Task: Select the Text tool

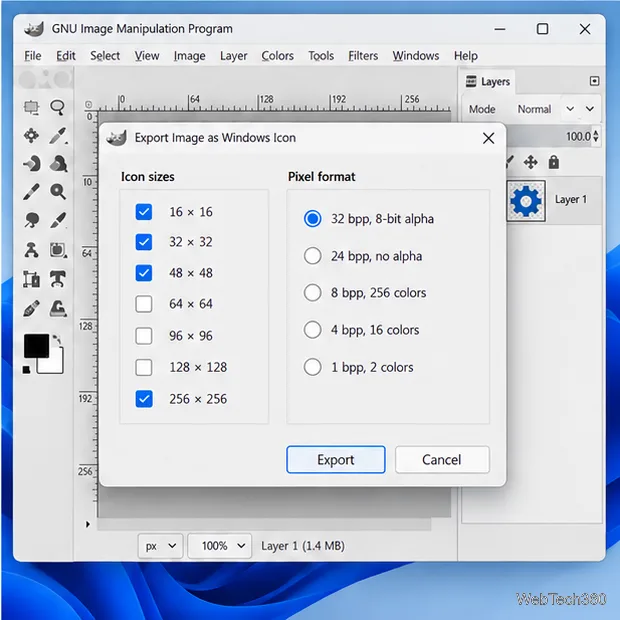Action: [58, 279]
